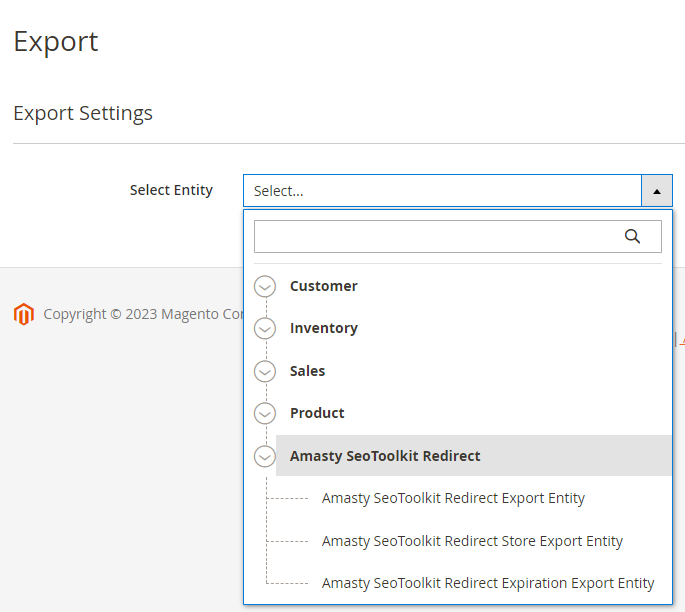
Task: Expand the Sales group chevron
Action: tap(265, 371)
